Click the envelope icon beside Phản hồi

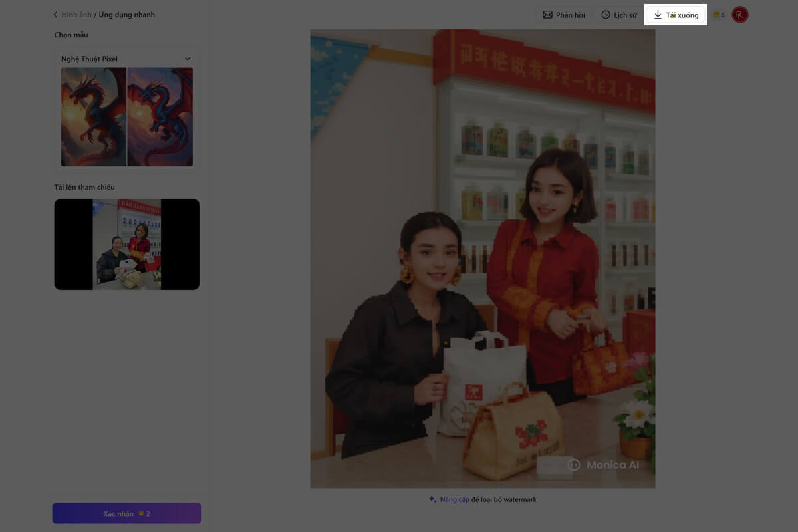547,15
